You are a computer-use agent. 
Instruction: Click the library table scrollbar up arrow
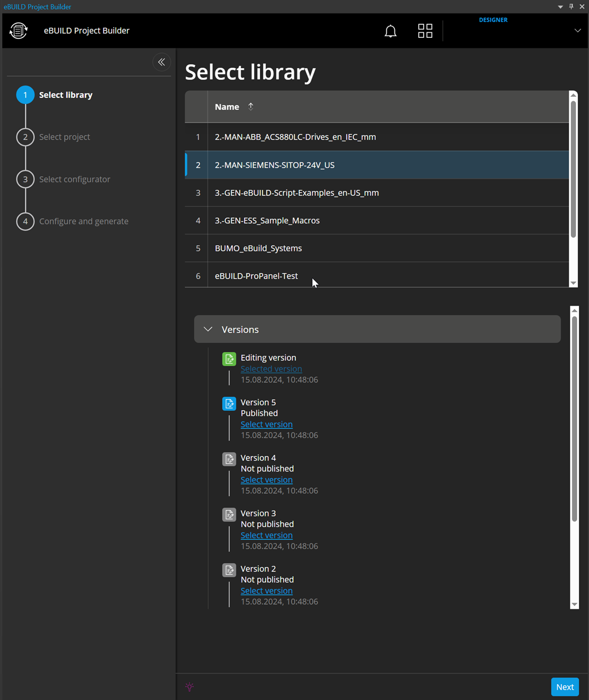point(573,95)
